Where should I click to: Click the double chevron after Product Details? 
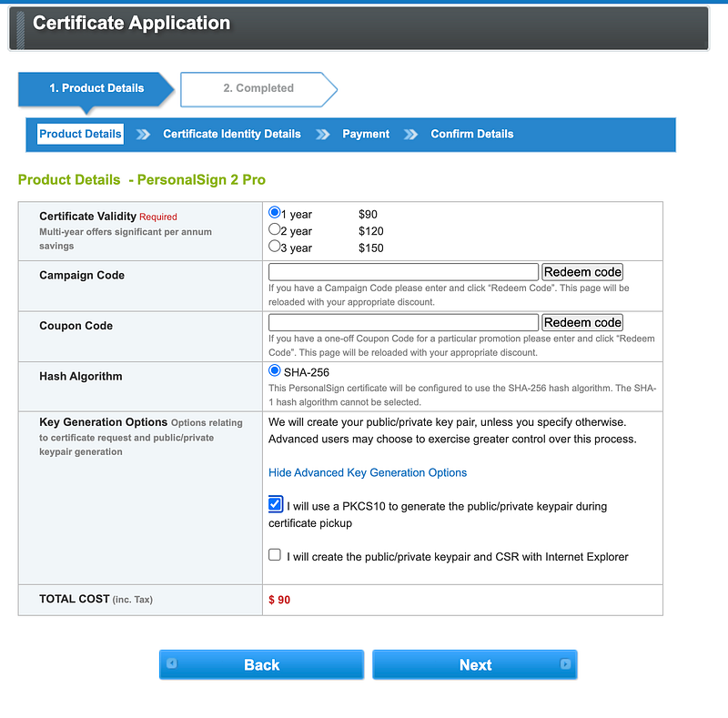(x=143, y=135)
